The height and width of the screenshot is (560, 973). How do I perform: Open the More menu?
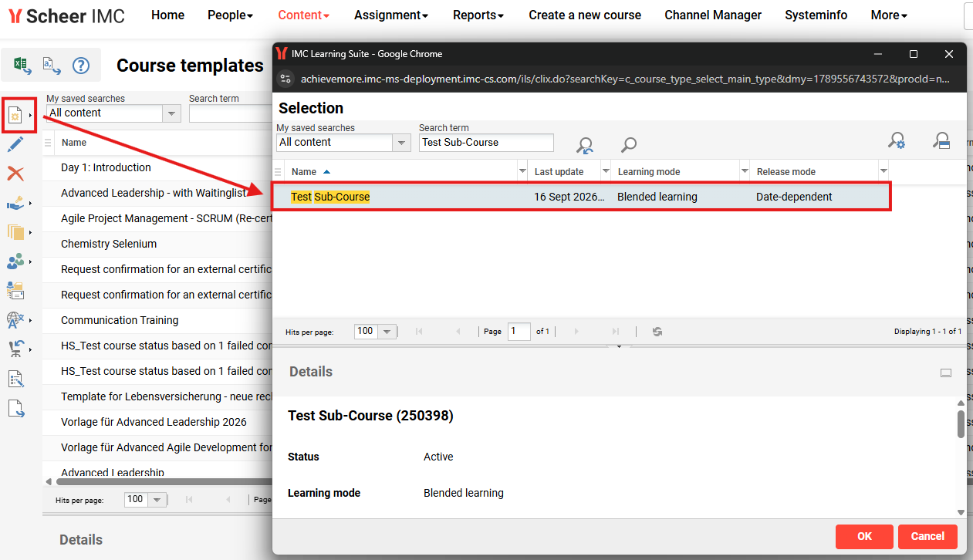click(x=889, y=15)
